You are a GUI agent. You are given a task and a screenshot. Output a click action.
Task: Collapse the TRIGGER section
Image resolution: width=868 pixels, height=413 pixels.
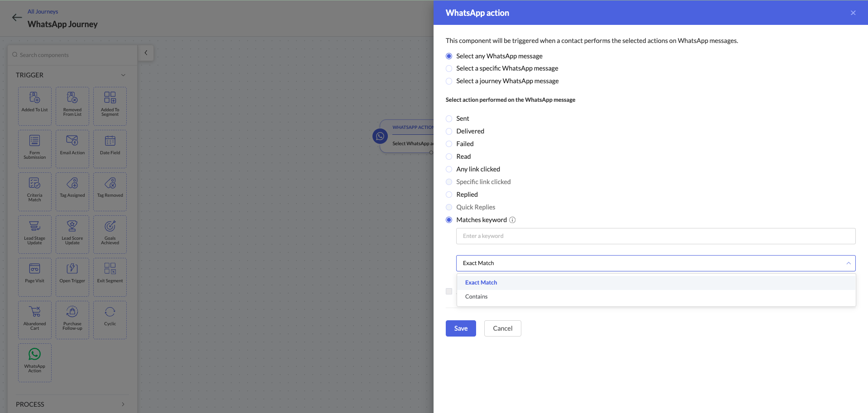coord(123,75)
